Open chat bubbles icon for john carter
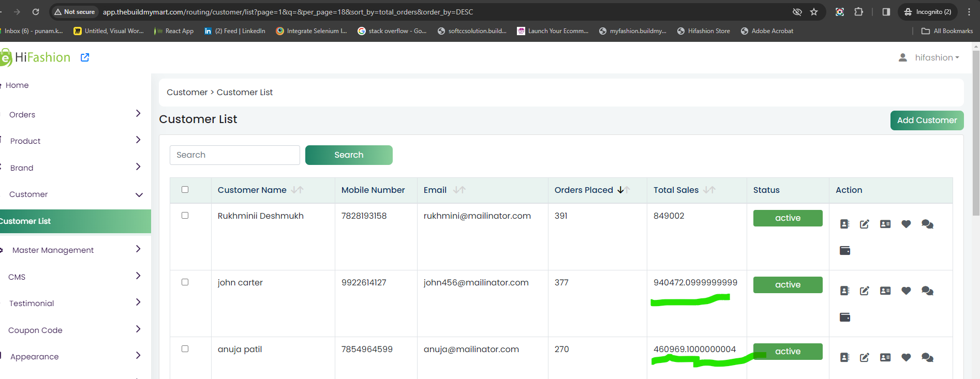The image size is (980, 379). coord(927,291)
